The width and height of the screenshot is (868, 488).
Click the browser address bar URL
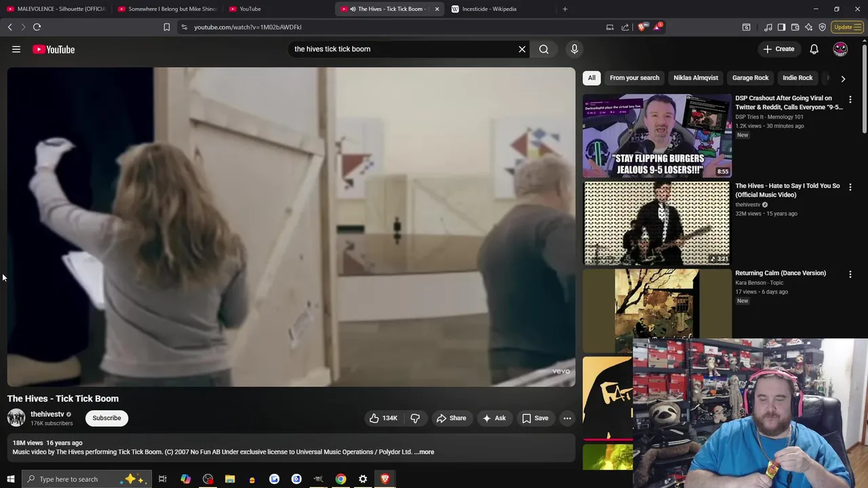(x=248, y=27)
